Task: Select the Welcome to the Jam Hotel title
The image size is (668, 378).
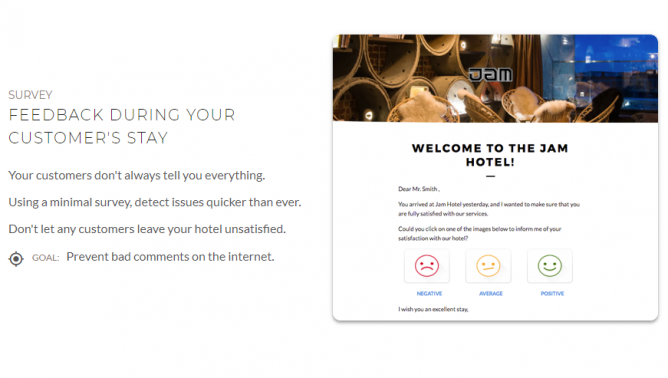Action: 490,155
